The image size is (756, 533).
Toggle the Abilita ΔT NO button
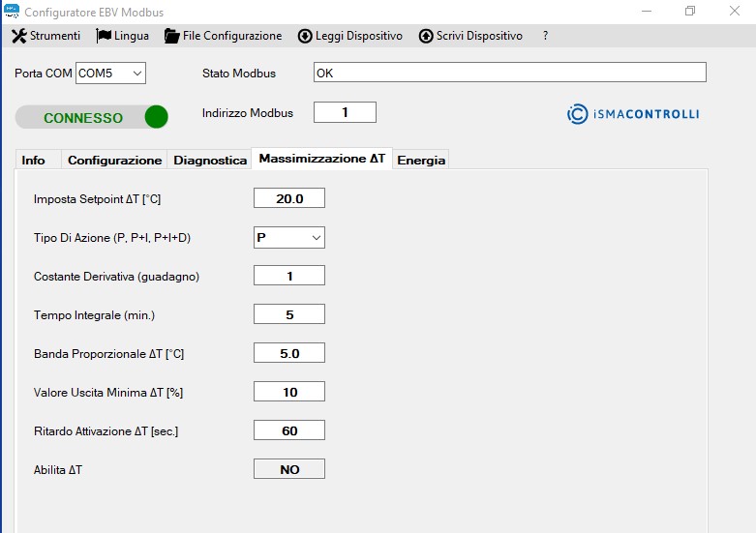click(289, 469)
